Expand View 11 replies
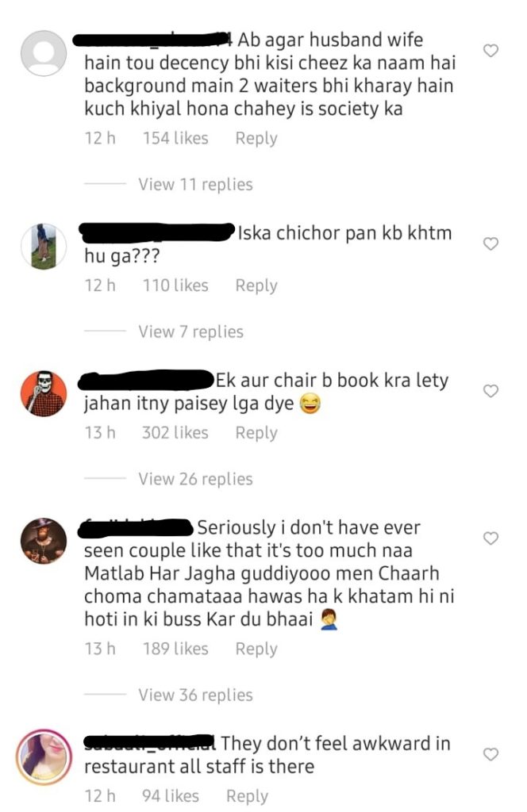Screen dimensions: 527x812 (195, 184)
